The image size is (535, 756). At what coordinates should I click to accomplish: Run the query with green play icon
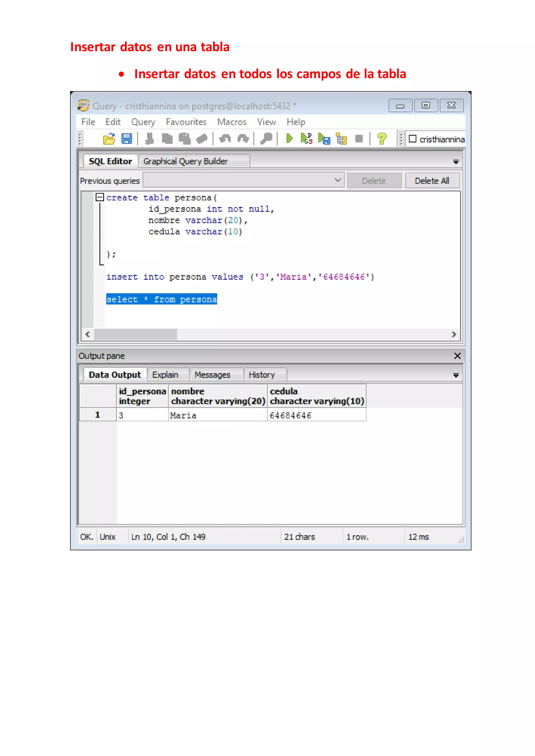(289, 139)
